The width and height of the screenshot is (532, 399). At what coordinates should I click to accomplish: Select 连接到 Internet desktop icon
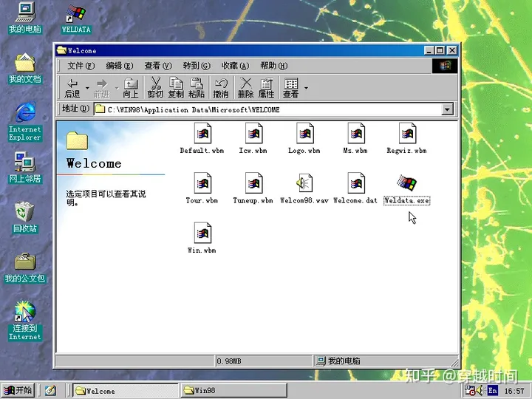point(25,312)
